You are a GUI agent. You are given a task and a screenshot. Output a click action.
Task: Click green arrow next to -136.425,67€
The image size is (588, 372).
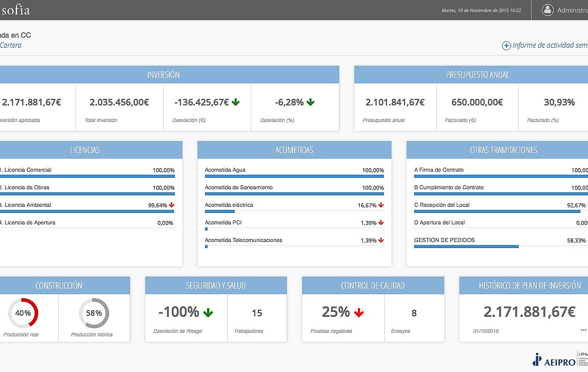pos(236,102)
